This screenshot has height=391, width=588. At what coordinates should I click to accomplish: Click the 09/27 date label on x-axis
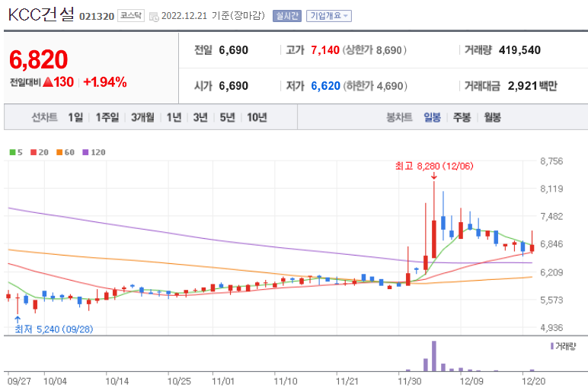[x=19, y=381]
